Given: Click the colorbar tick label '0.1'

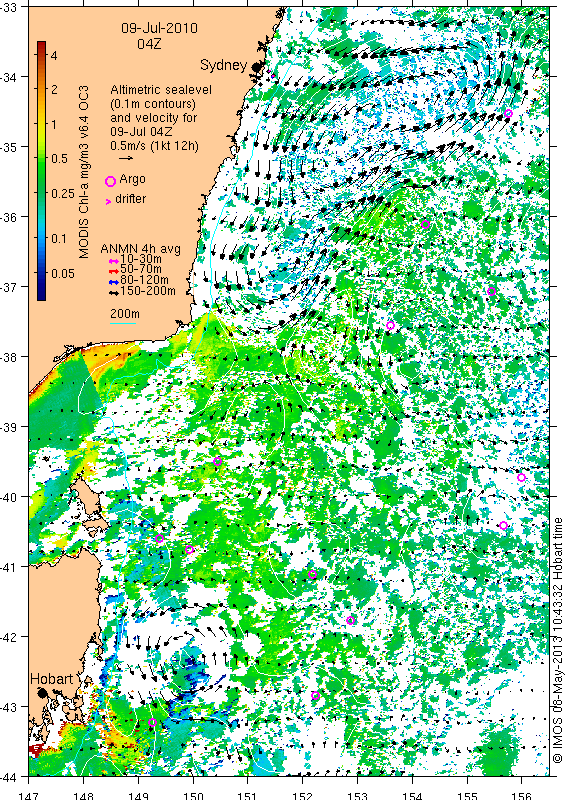Looking at the screenshot, I should click(x=59, y=238).
